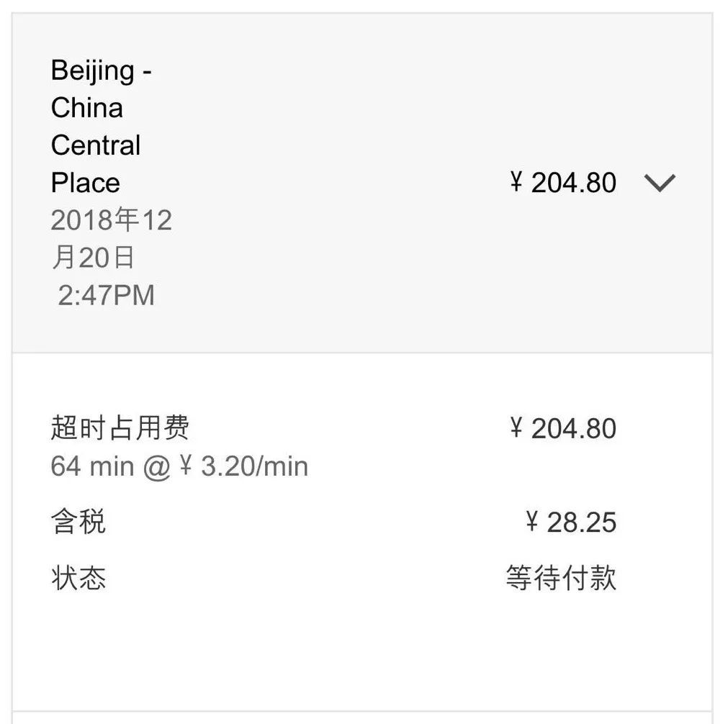Click the yen symbol beside 28.25
Screen dimensions: 728x724
click(x=532, y=522)
